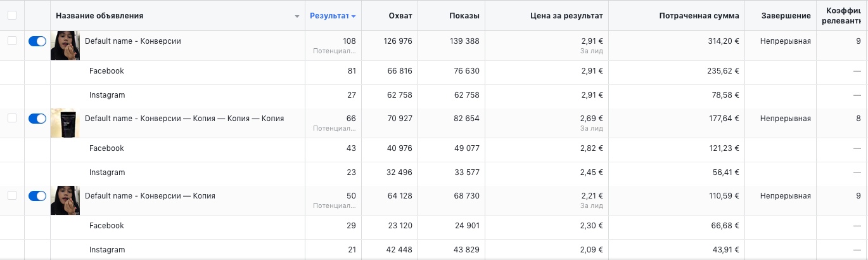Open the woman lipstick thumbnail of first ad
This screenshot has height=260, width=868.
[x=65, y=46]
